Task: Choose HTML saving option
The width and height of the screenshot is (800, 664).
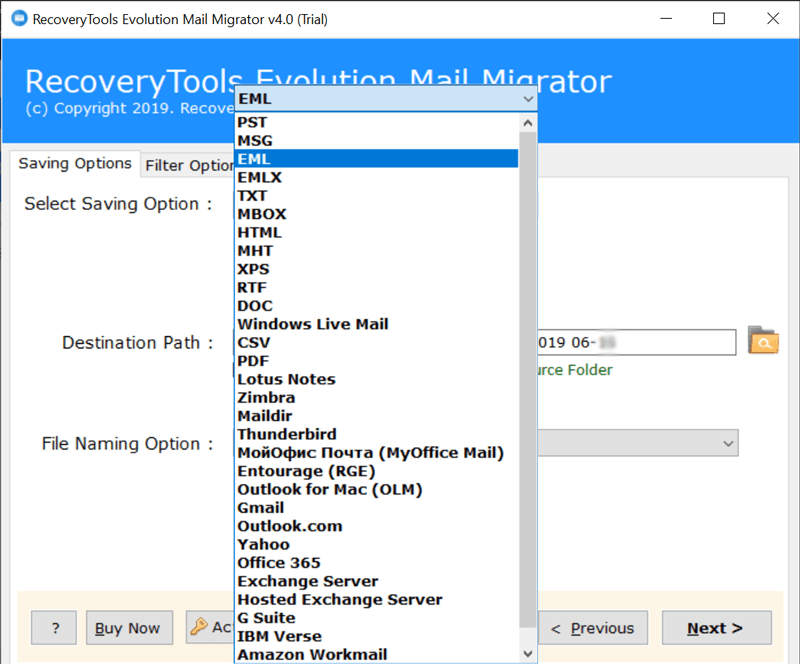Action: (x=377, y=232)
